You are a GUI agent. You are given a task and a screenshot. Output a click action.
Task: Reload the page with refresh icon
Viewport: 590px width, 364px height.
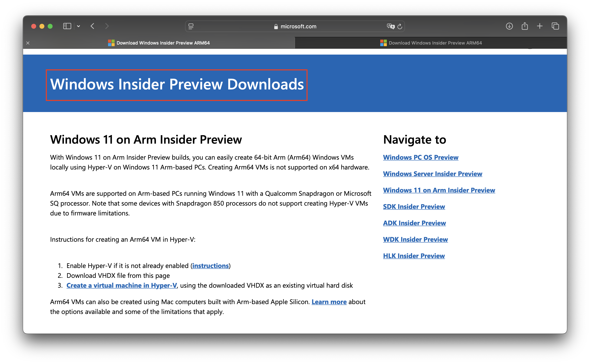coord(400,26)
